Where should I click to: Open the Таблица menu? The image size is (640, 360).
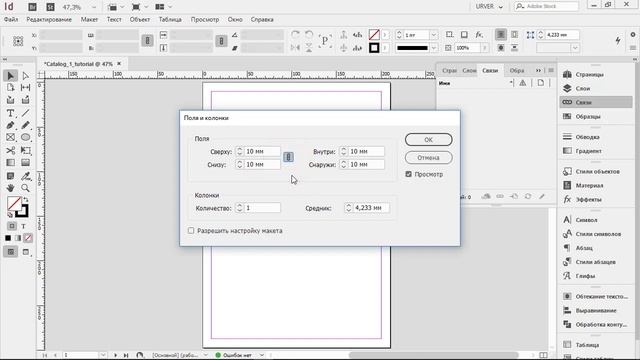170,20
